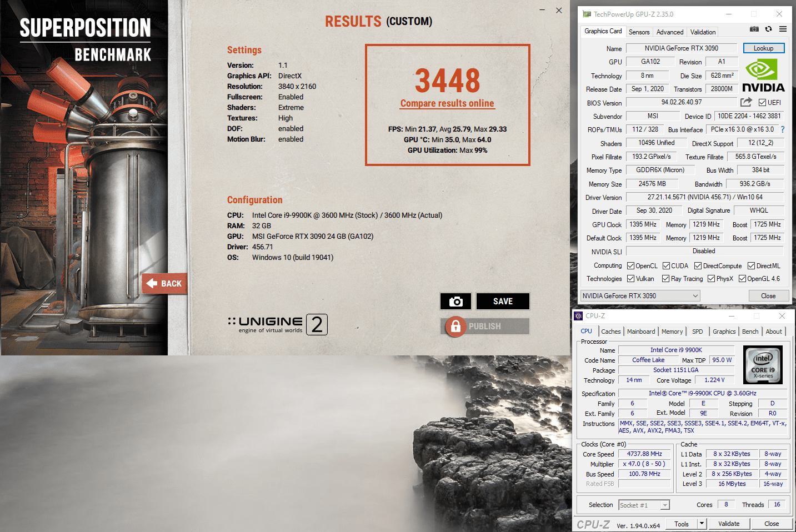Click Close button in CPU-Z
The height and width of the screenshot is (532, 796).
(x=772, y=524)
